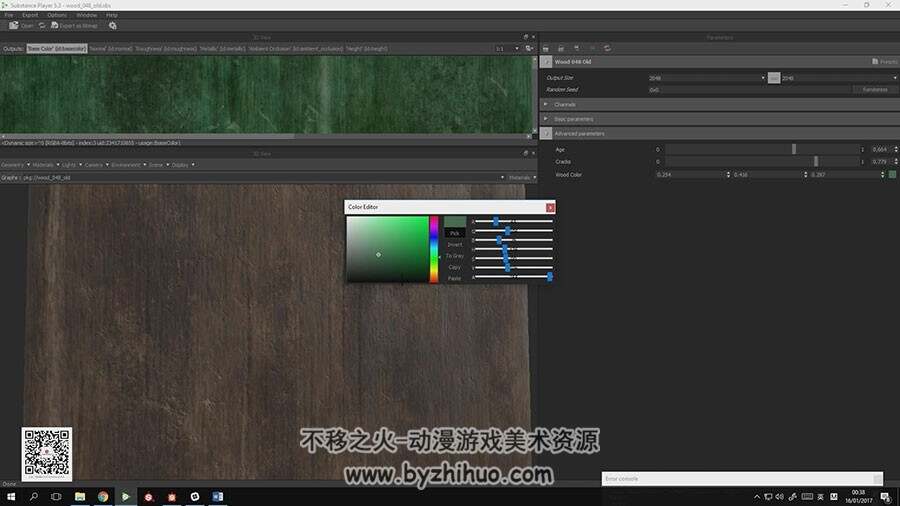Click the Cracks slider track
The image size is (900, 506).
click(762, 162)
